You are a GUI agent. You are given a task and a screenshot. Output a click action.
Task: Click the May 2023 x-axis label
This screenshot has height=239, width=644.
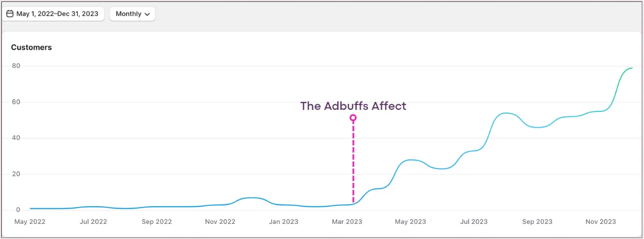click(411, 221)
